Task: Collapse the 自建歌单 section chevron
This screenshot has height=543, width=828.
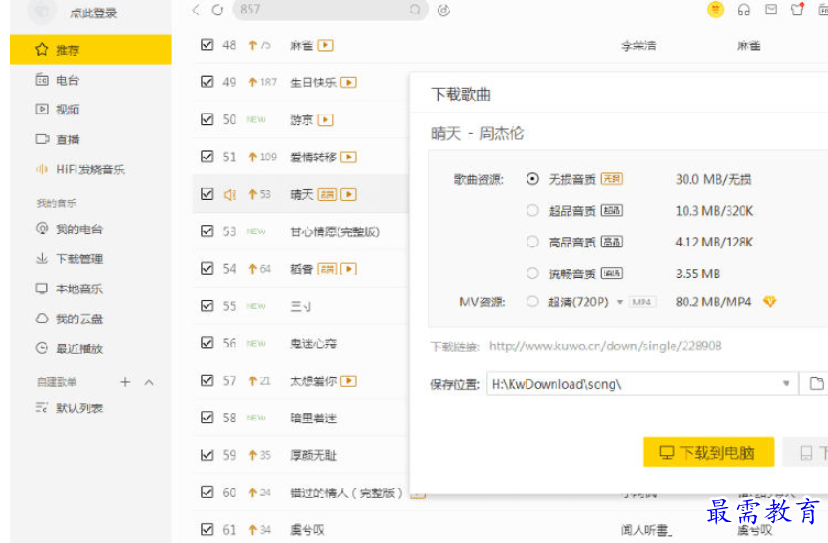Action: click(149, 382)
